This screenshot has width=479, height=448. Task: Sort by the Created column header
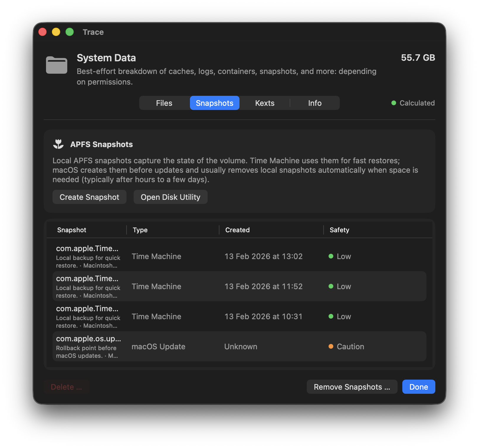pyautogui.click(x=237, y=230)
